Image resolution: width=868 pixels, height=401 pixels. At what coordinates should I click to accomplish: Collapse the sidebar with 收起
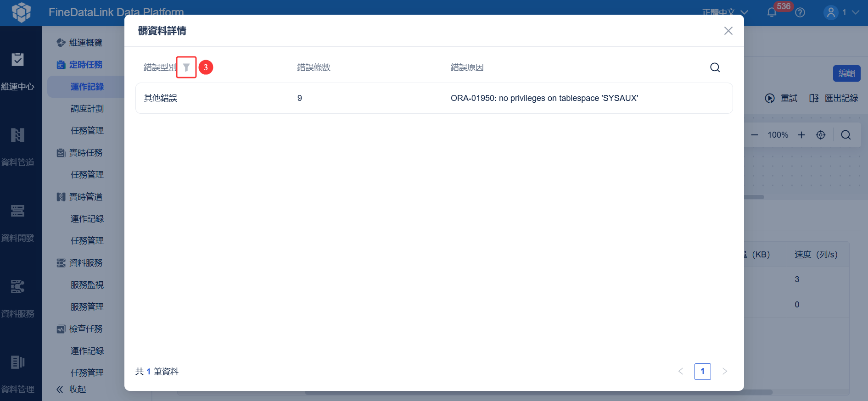point(71,389)
